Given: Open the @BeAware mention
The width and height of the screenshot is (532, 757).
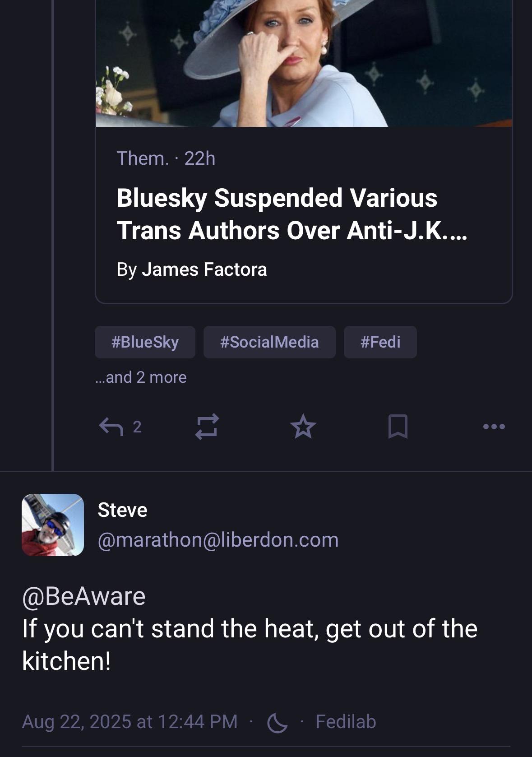Looking at the screenshot, I should [x=84, y=596].
